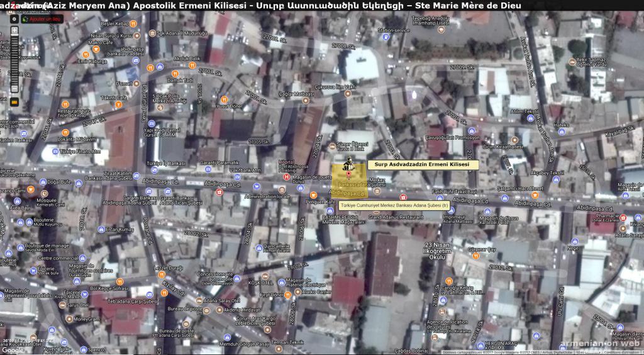Click the Lokanta Müdavim restaurant icon
The width and height of the screenshot is (644, 355).
tap(65, 132)
